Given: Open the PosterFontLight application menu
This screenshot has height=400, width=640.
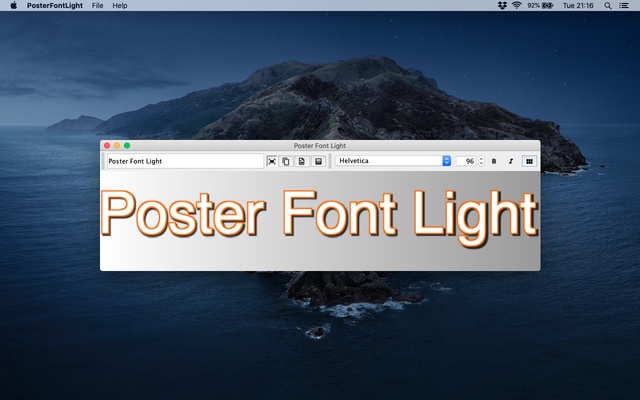Looking at the screenshot, I should point(55,5).
